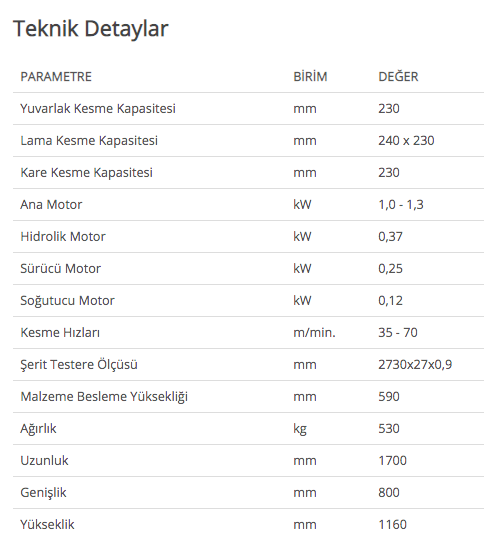
Task: Select the Şerit Testere Ölçüsü label
Action: [79, 365]
